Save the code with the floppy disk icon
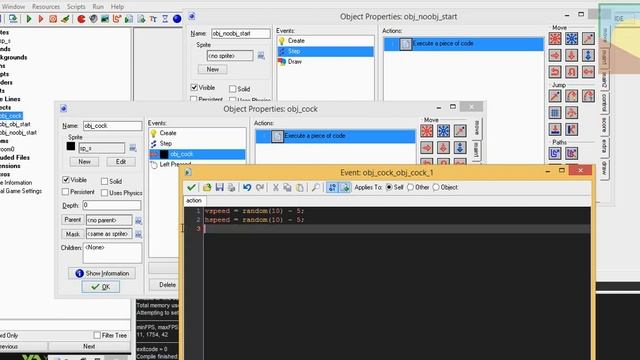640x360 pixels. tap(220, 187)
